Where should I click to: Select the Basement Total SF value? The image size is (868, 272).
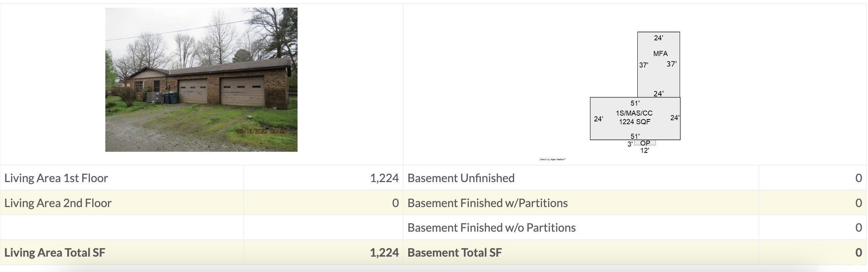coord(858,252)
